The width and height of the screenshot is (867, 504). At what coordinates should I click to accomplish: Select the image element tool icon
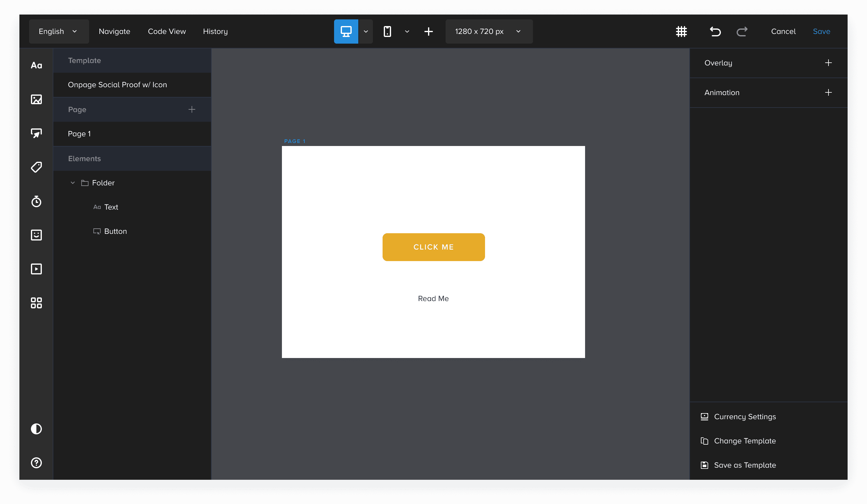[x=36, y=99]
